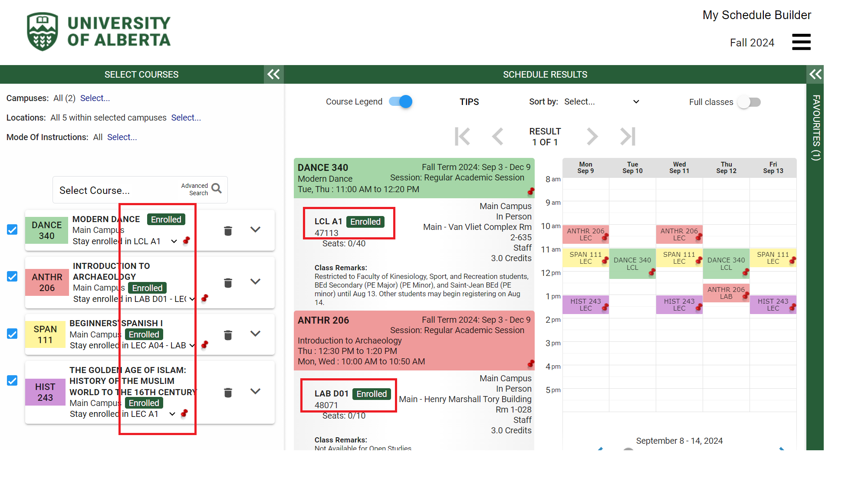Delete the DANCE 340 course with trash icon

tap(228, 230)
